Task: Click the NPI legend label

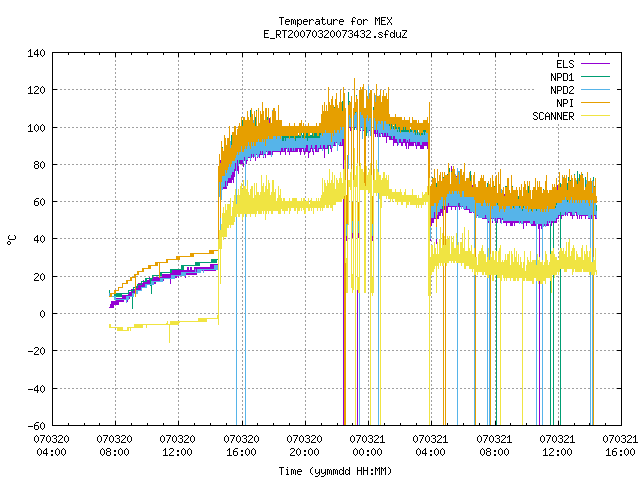Action: point(565,103)
